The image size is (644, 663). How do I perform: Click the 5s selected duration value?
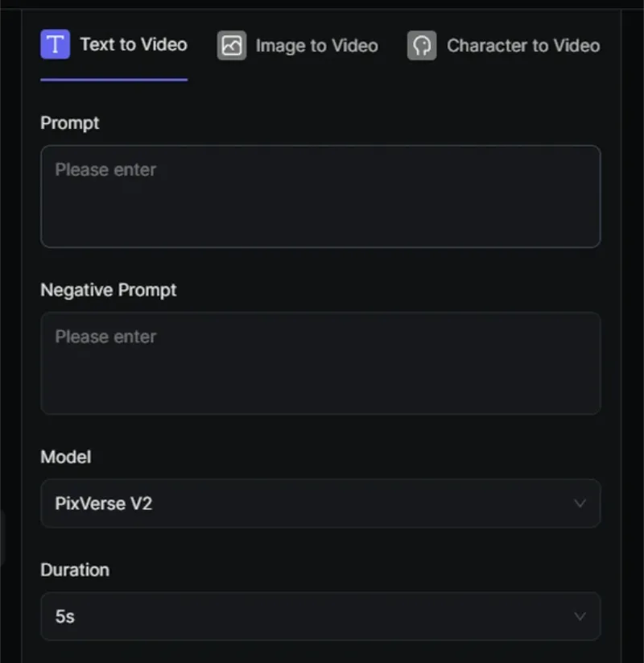click(64, 616)
